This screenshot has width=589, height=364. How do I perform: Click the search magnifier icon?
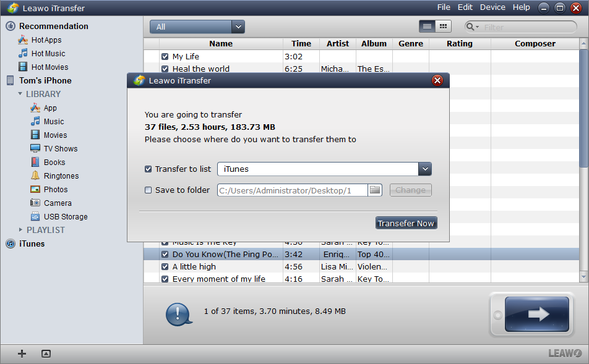470,27
